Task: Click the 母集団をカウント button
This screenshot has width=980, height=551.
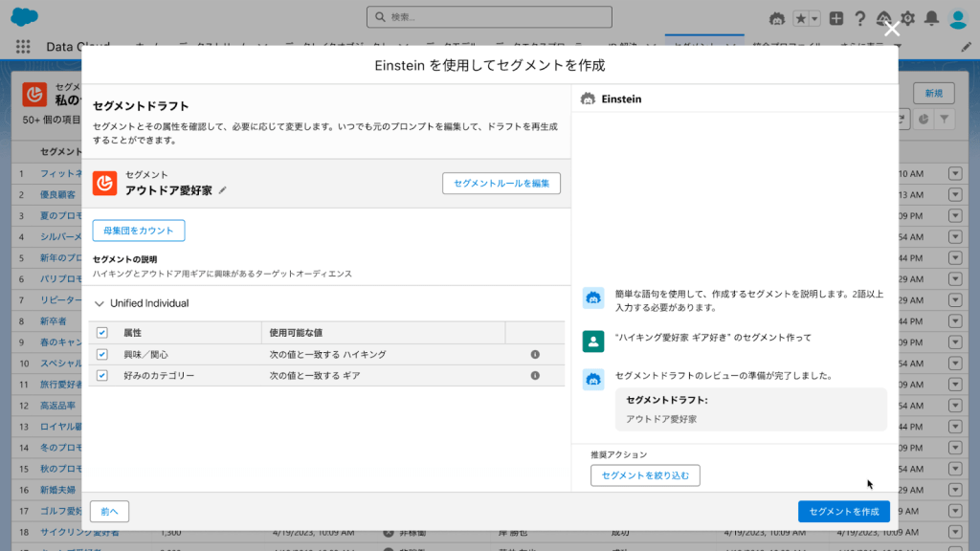Action: click(139, 231)
